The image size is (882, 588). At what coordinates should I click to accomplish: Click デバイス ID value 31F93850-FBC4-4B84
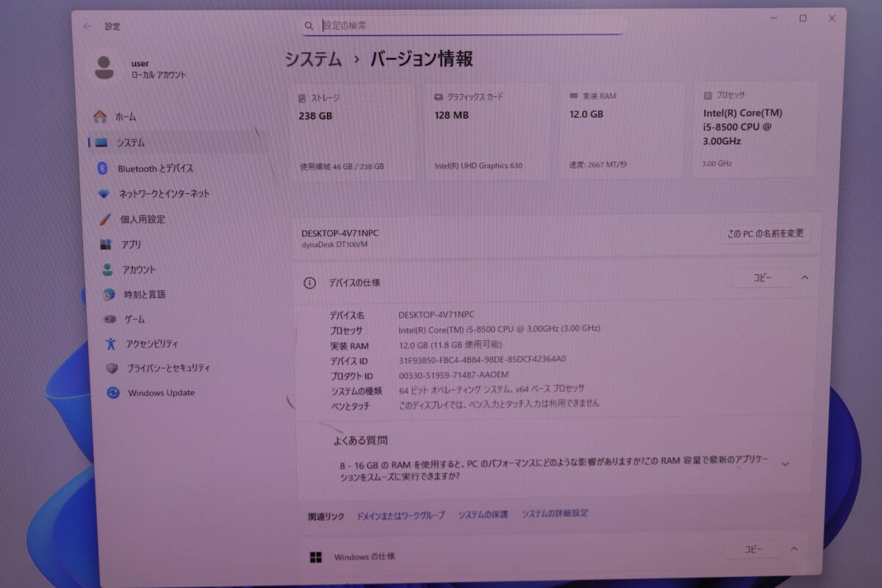pos(482,359)
